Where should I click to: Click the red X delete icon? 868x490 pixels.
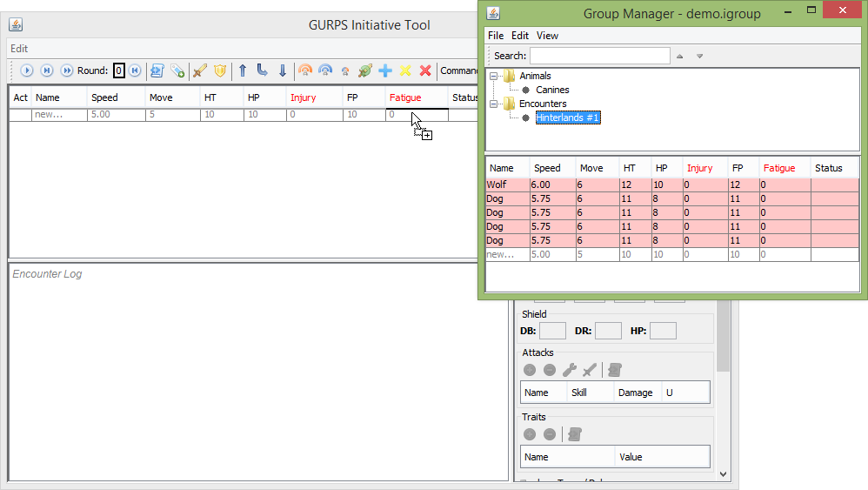tap(425, 70)
